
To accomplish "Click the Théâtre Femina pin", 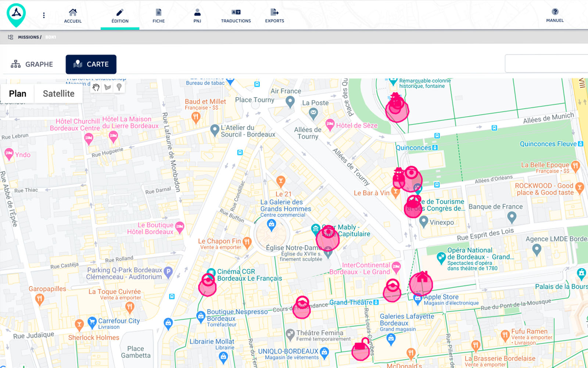I will click(290, 335).
